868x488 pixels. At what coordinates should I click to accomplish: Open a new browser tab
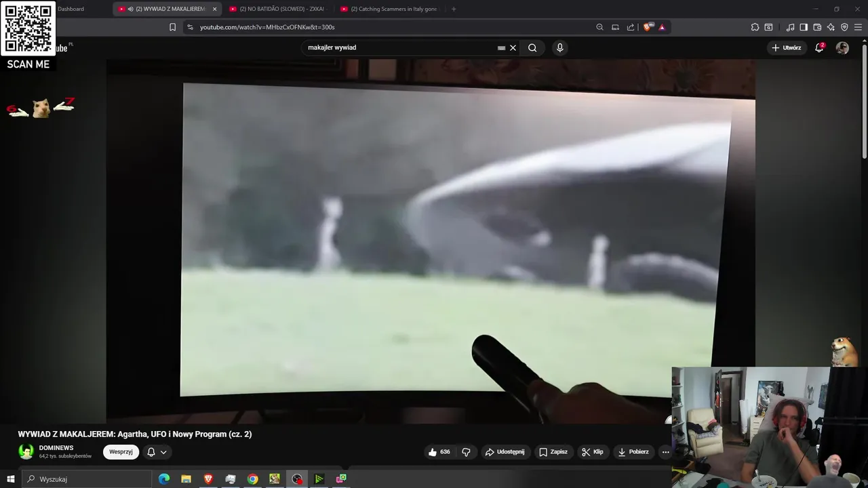pos(454,9)
